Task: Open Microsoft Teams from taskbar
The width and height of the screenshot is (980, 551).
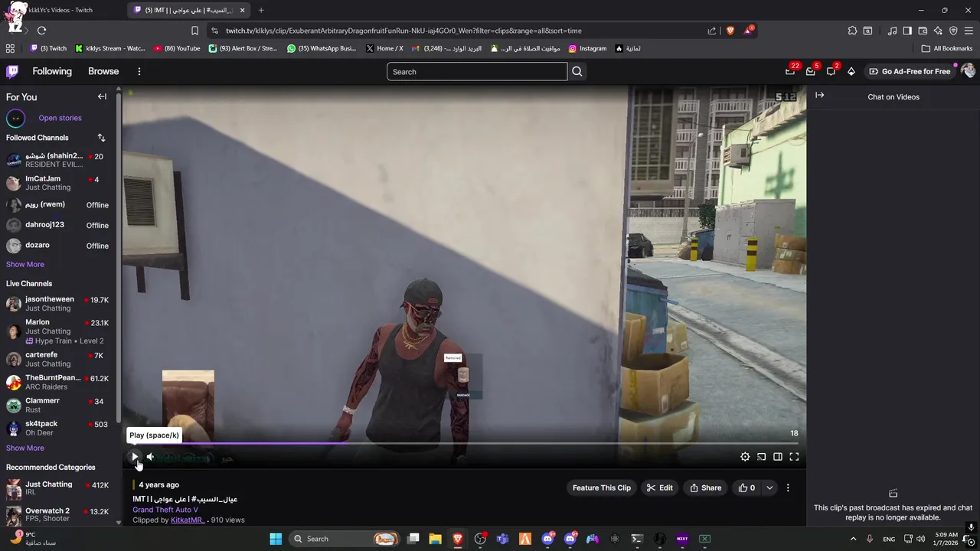Action: [x=502, y=539]
